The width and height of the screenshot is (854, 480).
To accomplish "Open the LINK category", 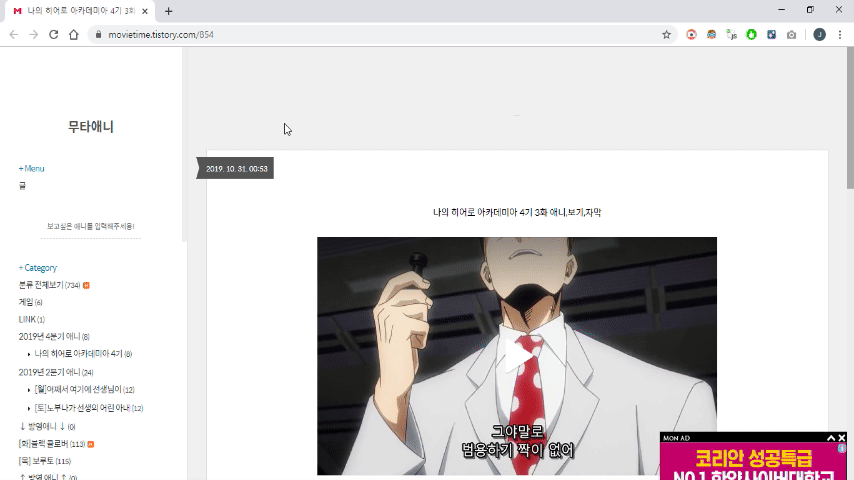I will point(32,319).
